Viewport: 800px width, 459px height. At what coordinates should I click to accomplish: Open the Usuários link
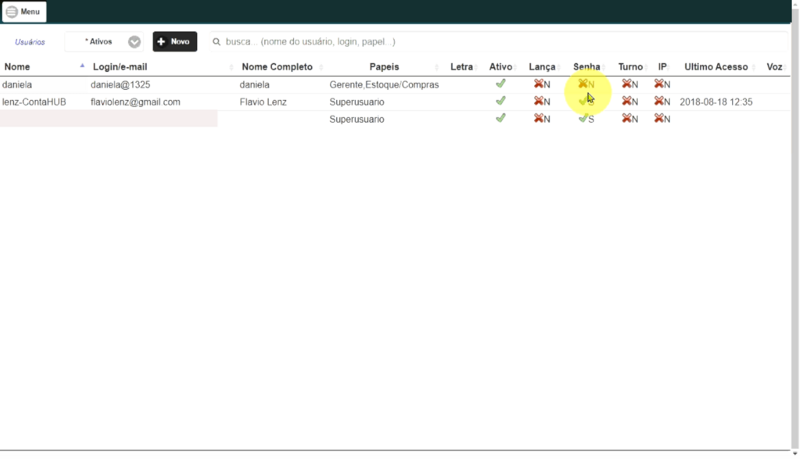(x=30, y=42)
